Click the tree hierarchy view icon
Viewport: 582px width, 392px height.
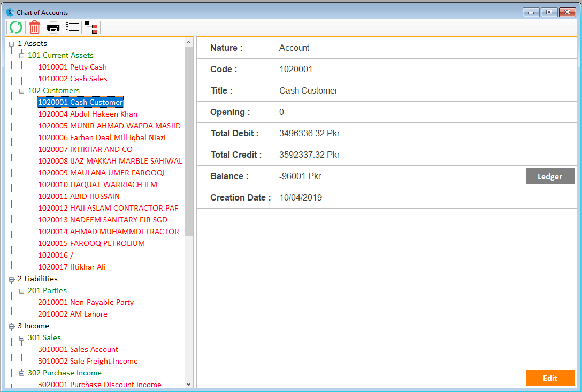(91, 27)
